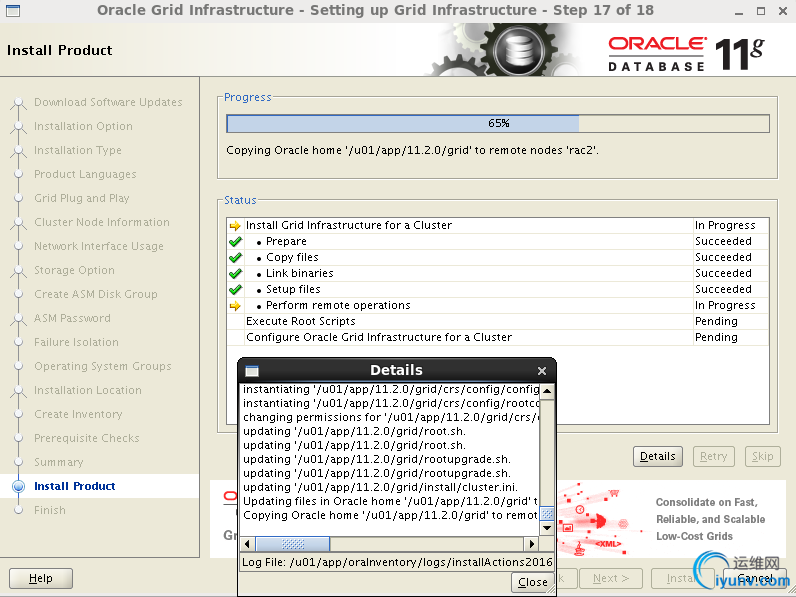Image resolution: width=796 pixels, height=597 pixels.
Task: Select Network Interface Usage step
Action: point(99,246)
